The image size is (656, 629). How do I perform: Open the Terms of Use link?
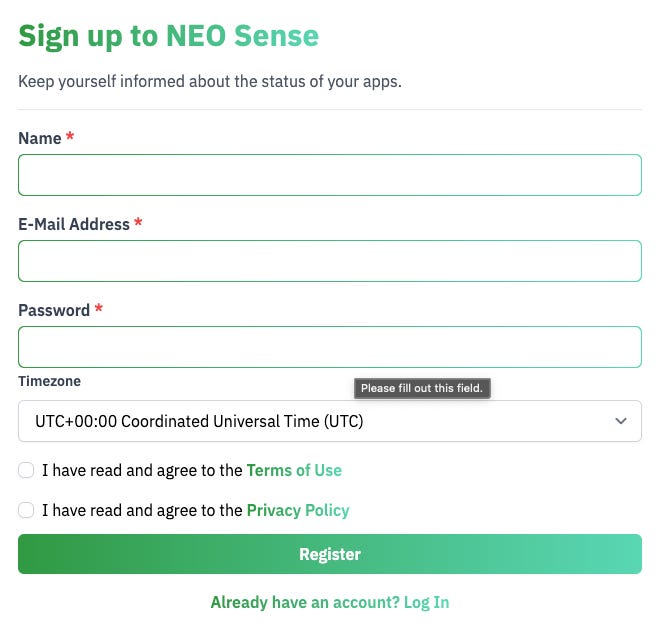coord(294,470)
